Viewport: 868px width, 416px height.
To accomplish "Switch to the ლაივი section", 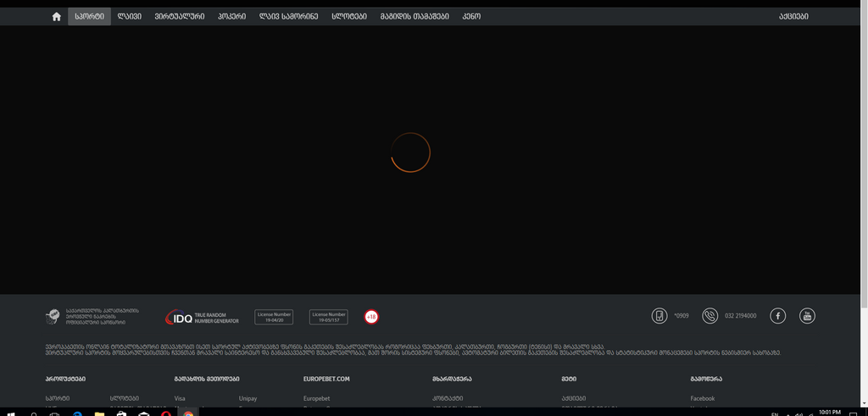I will pos(130,17).
